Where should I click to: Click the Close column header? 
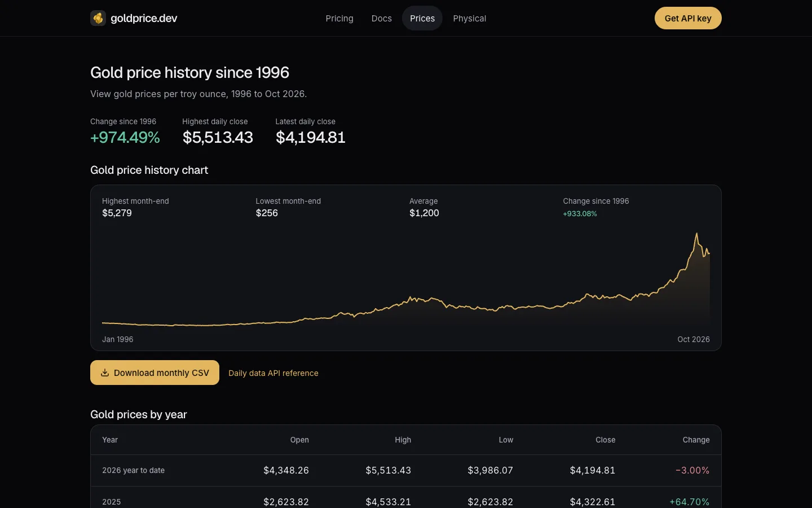[605, 440]
